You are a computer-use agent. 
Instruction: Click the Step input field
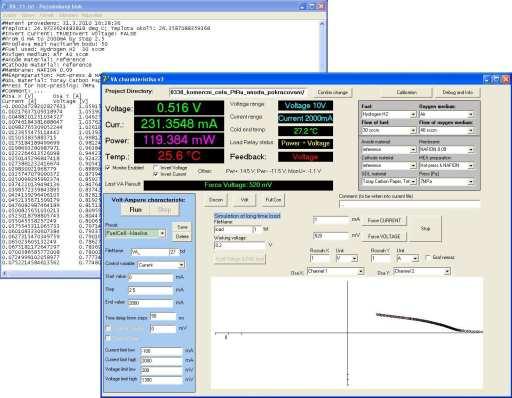tap(151, 290)
